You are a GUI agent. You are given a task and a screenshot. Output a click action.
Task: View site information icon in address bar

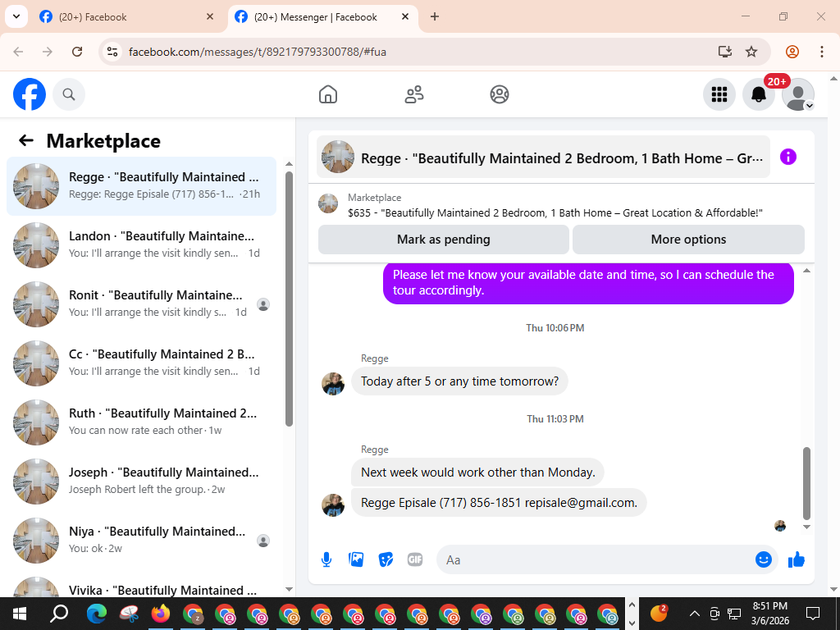[112, 52]
